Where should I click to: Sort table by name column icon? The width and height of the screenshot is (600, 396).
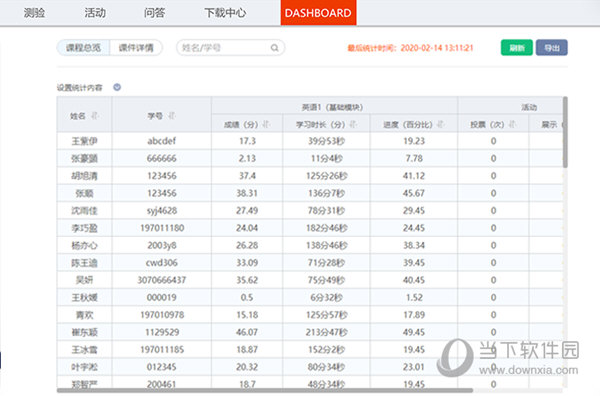click(x=95, y=115)
